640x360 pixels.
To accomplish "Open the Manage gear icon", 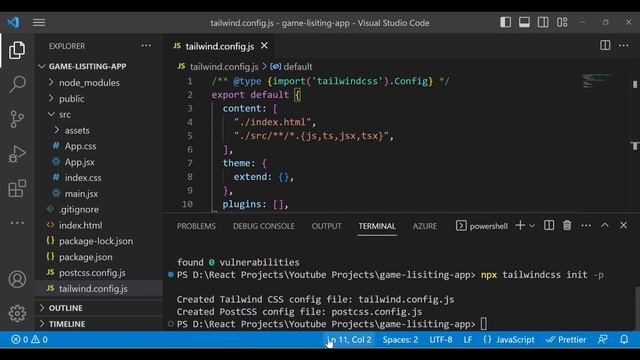I will point(17,313).
